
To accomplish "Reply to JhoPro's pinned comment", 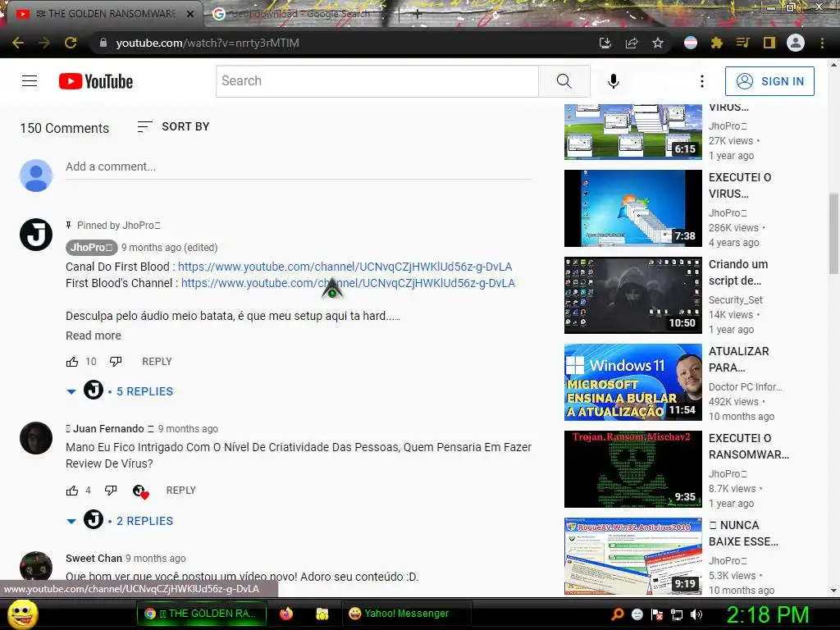I will 157,362.
